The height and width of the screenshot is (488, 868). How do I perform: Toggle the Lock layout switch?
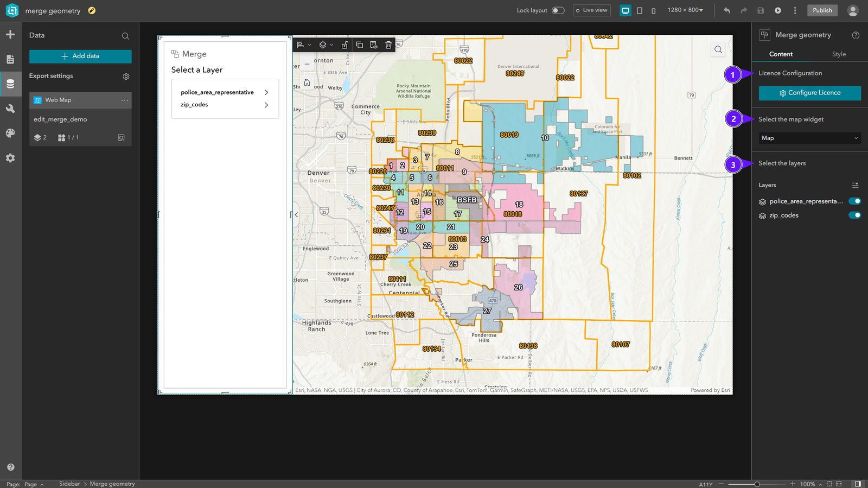(558, 10)
